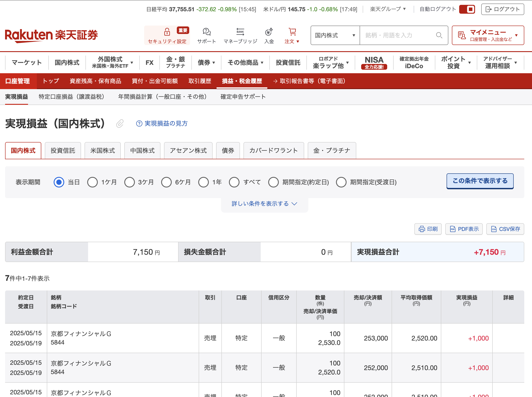Open 特定口座損益（譲渡益税） sub-tab
The image size is (532, 397).
[x=73, y=97]
